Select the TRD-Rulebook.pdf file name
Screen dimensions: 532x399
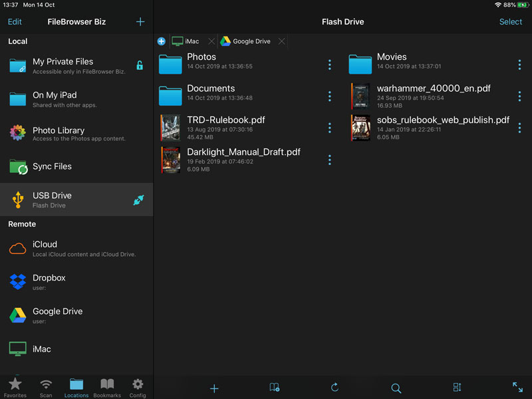pos(226,120)
